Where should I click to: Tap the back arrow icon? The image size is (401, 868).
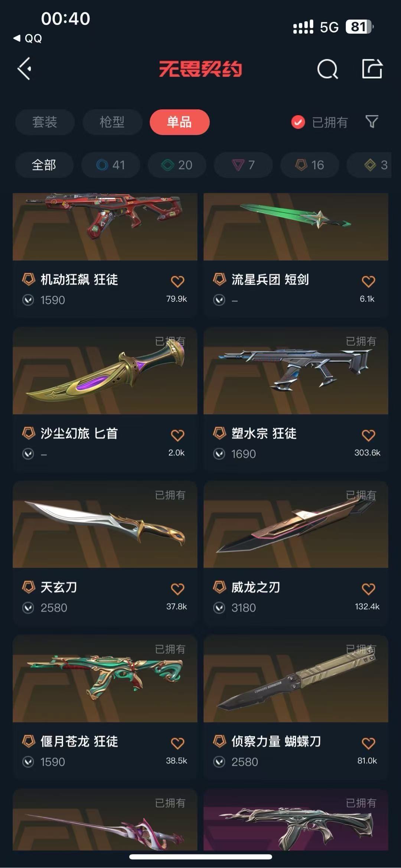(25, 69)
